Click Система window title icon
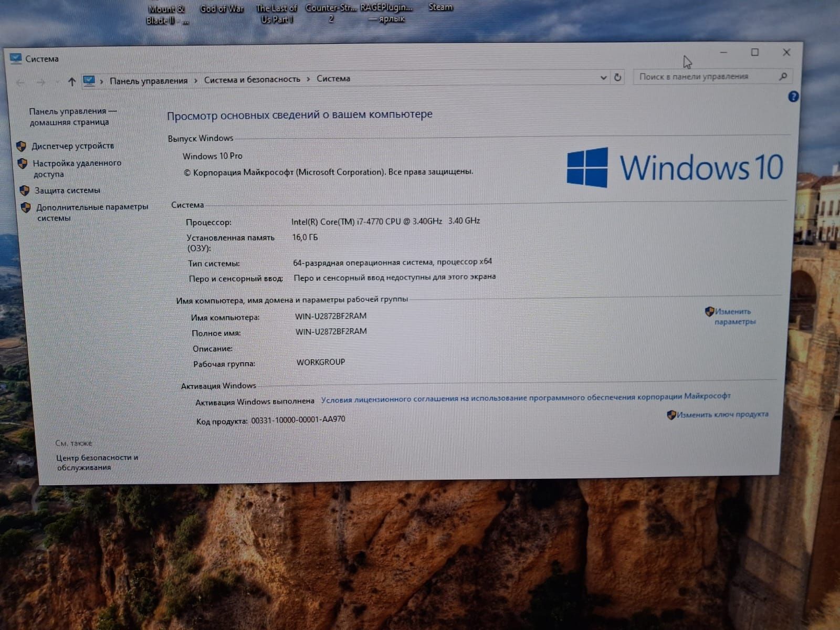Viewport: 840px width, 630px height. 15,58
